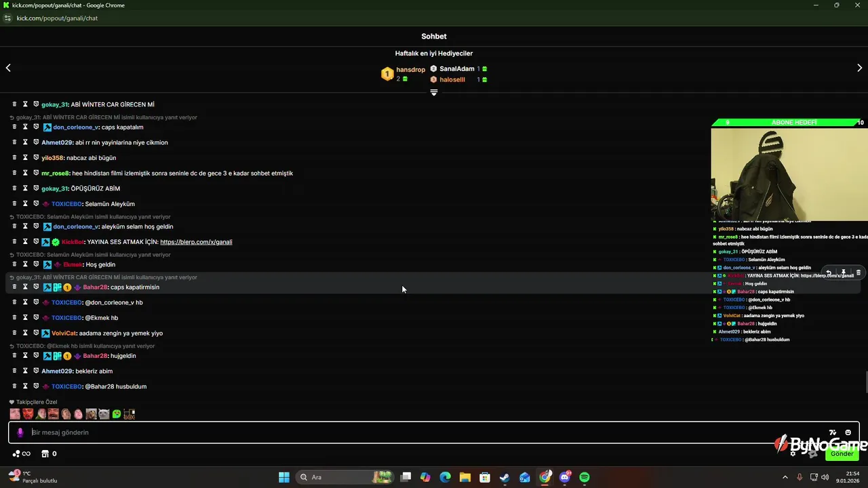Reply to hovered message via arrow icon
The width and height of the screenshot is (868, 488).
pos(829,272)
